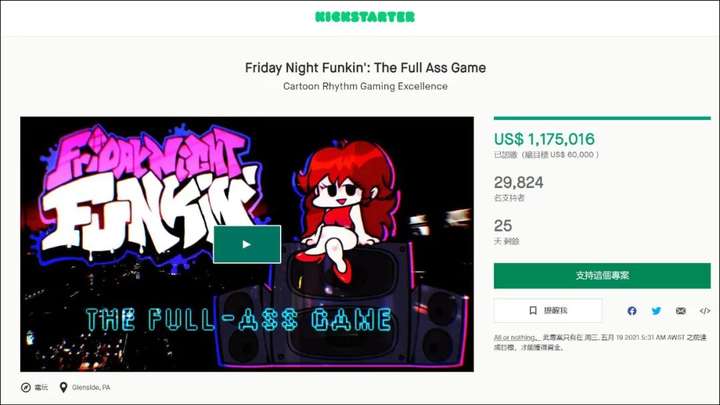720x405 pixels.
Task: Click the 29,824 backers count
Action: click(x=518, y=182)
